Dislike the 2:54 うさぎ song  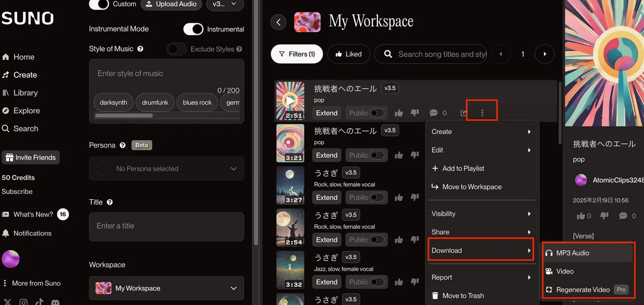[x=414, y=239]
